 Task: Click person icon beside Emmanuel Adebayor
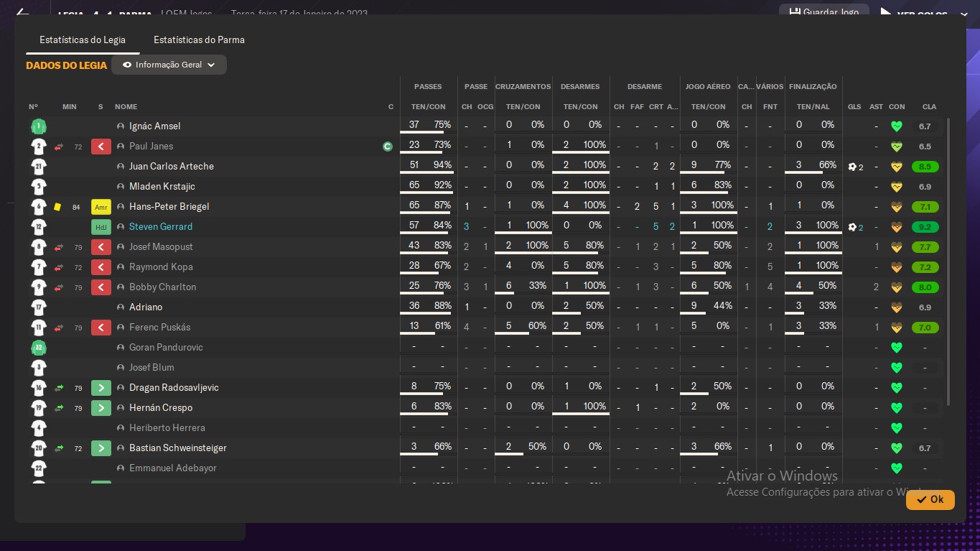coord(121,468)
